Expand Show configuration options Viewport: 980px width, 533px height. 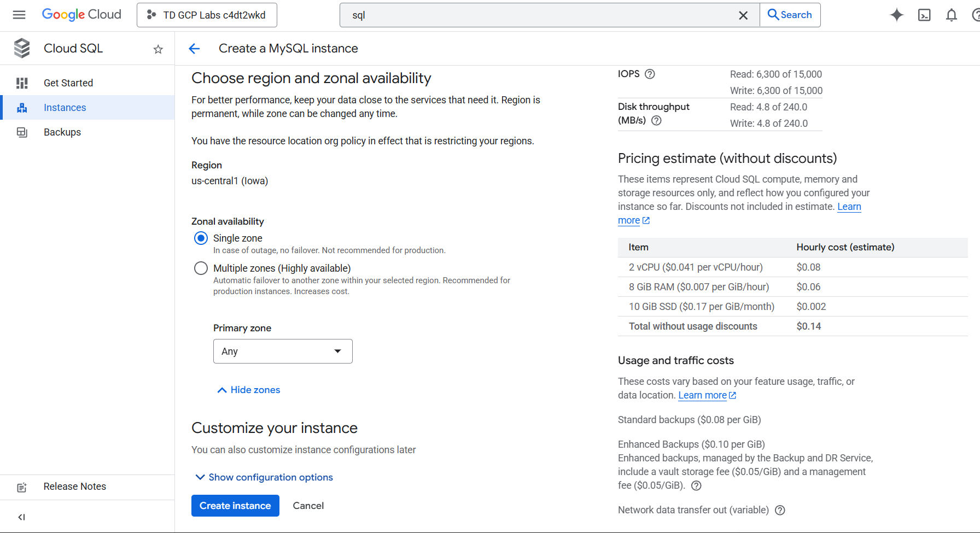click(264, 477)
